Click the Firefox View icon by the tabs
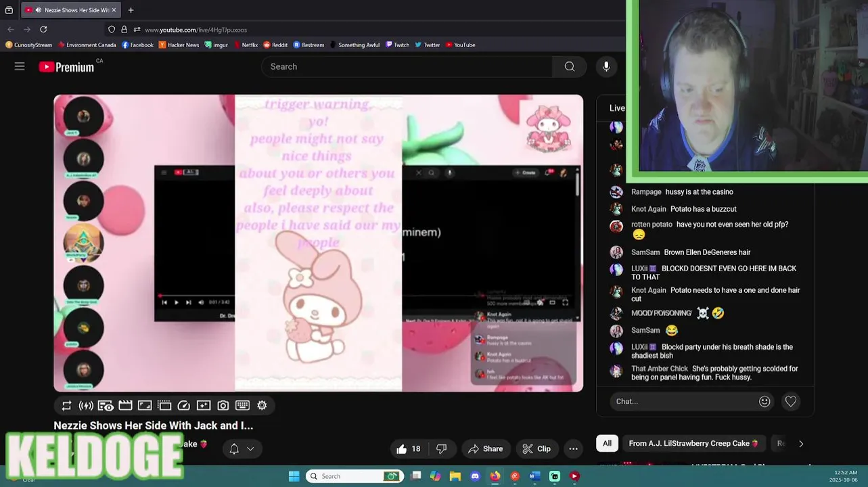Image resolution: width=868 pixels, height=487 pixels. pyautogui.click(x=9, y=10)
